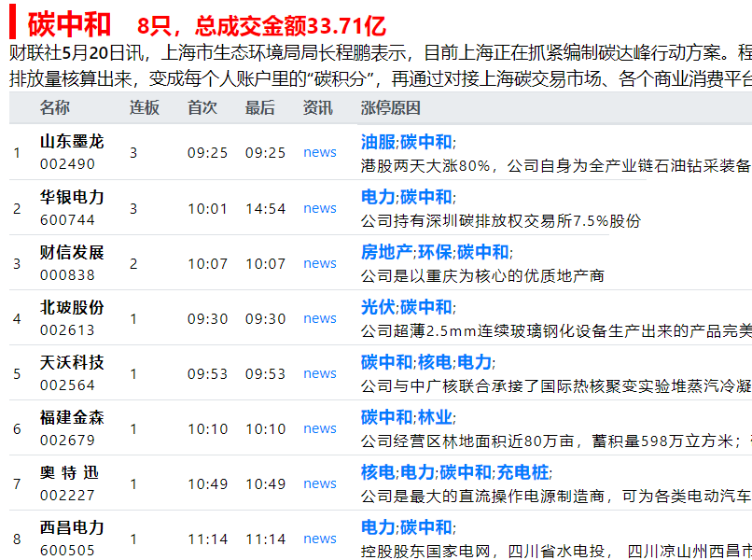Click stock code 002613
The height and width of the screenshot is (560, 752).
coord(67,330)
